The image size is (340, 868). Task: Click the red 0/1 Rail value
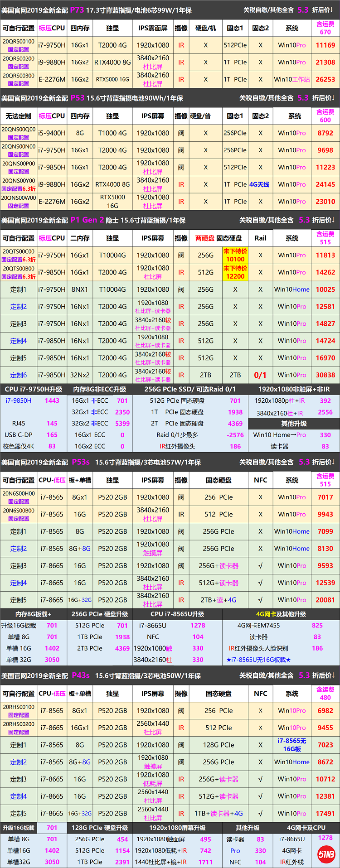(x=260, y=375)
